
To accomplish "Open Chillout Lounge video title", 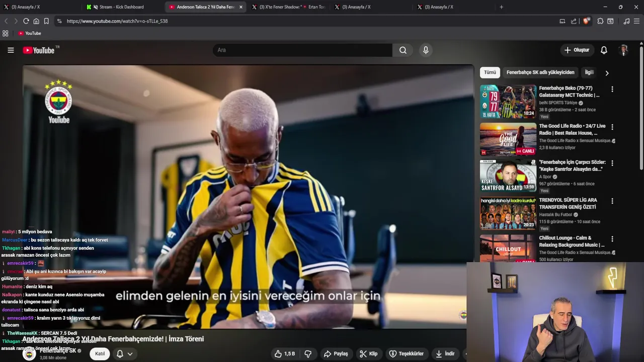I will [x=572, y=241].
